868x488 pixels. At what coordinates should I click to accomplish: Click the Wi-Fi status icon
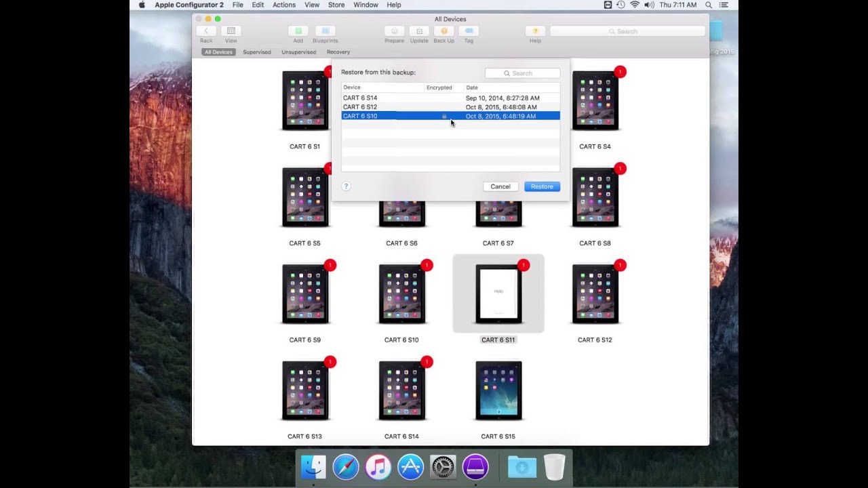[635, 5]
